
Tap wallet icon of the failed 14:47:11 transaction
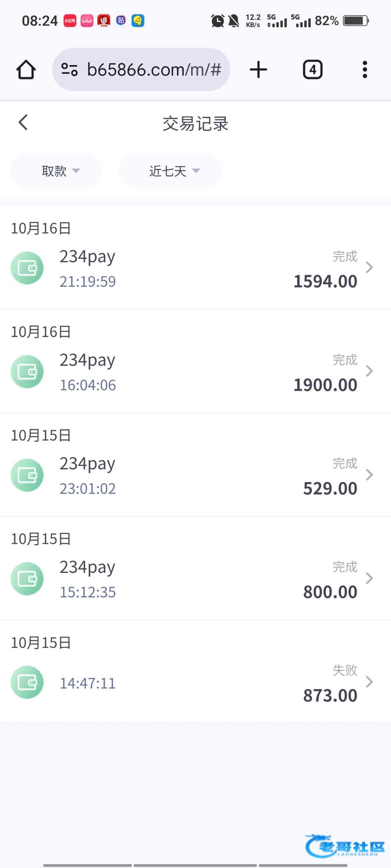pos(27,682)
